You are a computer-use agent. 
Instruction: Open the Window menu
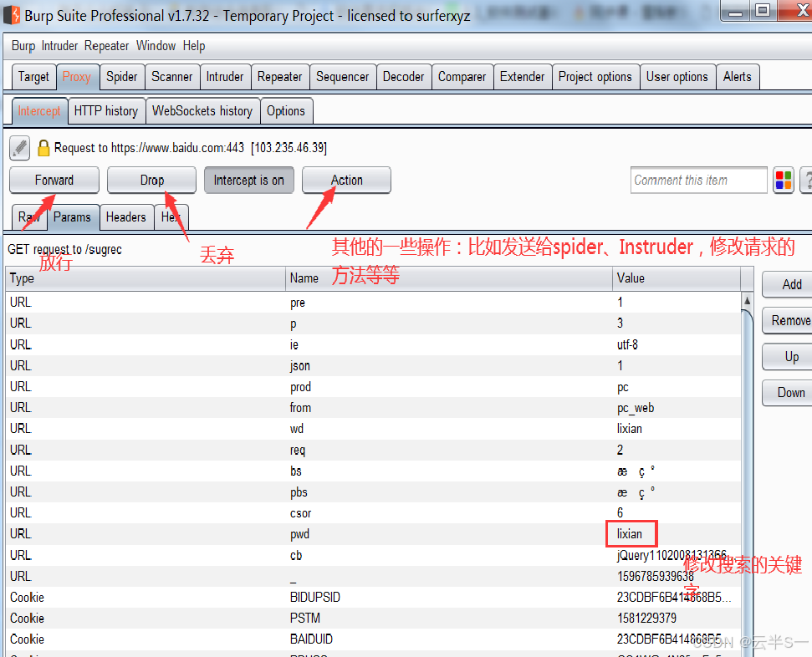(156, 46)
